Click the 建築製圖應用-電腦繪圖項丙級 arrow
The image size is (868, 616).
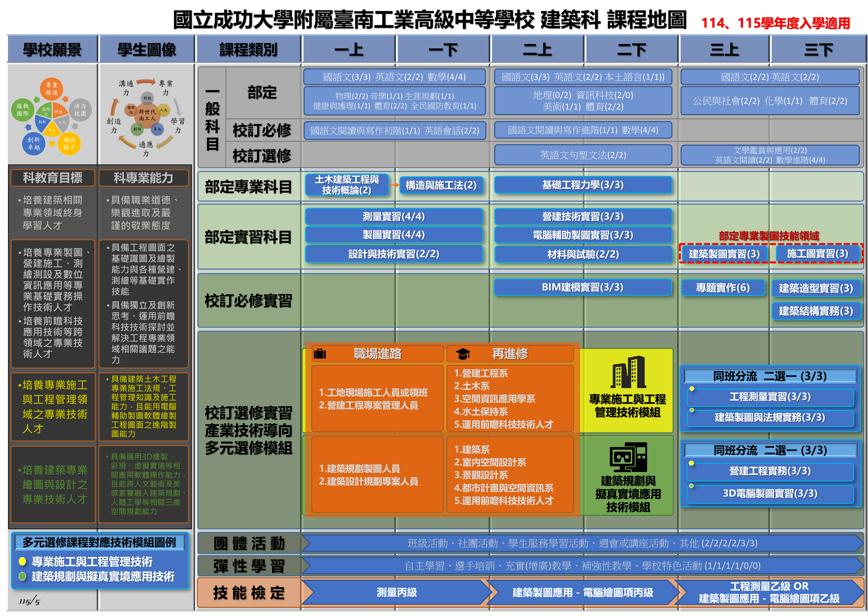583,592
